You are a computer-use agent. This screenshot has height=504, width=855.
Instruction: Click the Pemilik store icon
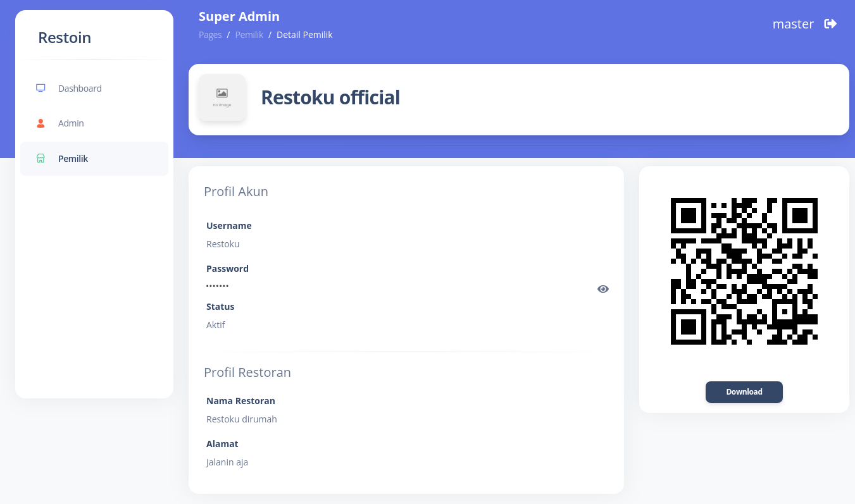click(41, 159)
